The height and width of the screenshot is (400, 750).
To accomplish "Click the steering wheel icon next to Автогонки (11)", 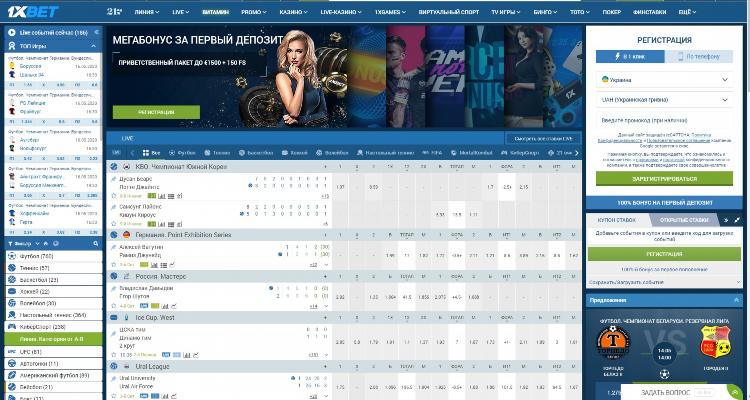I will [x=12, y=364].
